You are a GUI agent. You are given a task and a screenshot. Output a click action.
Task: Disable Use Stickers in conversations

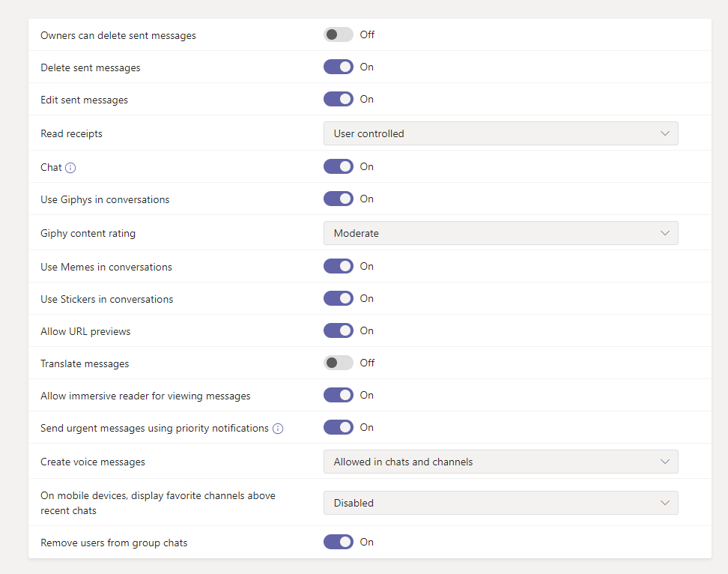(x=339, y=298)
